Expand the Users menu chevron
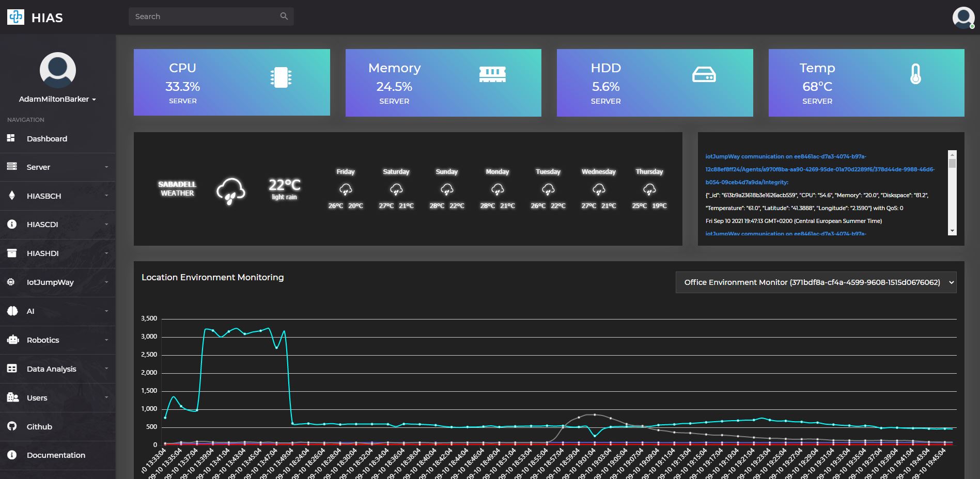The width and height of the screenshot is (980, 479). (x=106, y=397)
